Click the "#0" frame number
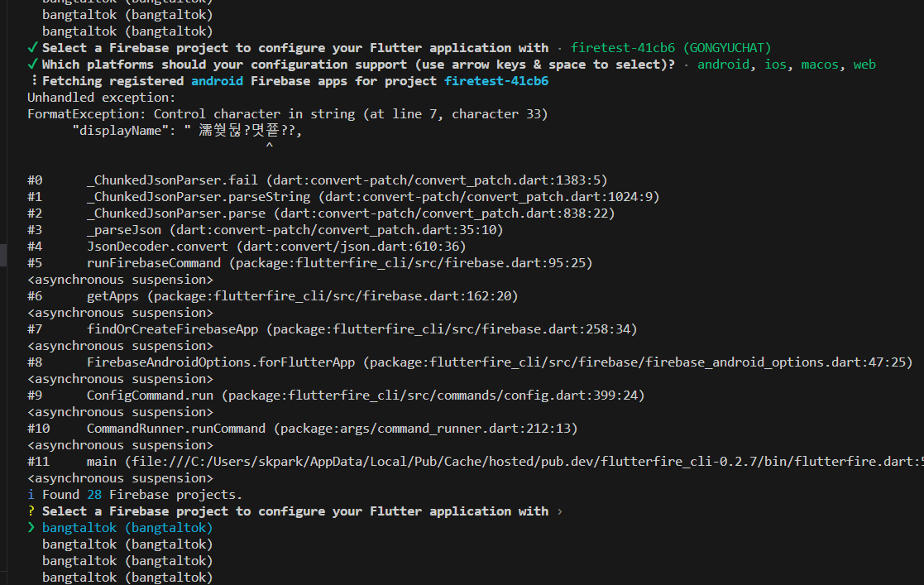924x585 pixels. click(x=35, y=180)
